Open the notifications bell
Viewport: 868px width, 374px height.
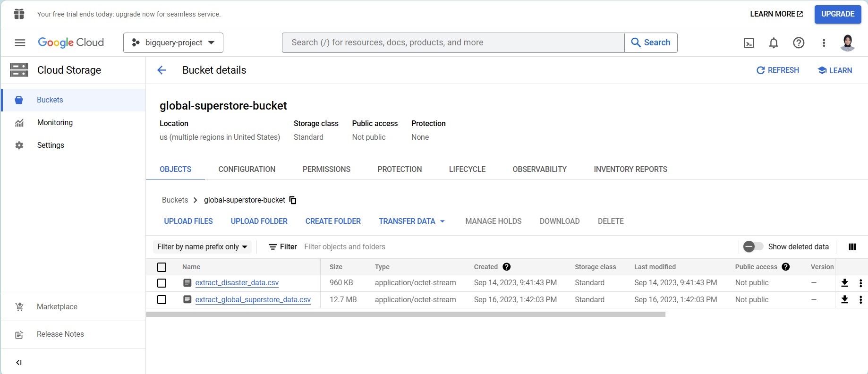[774, 43]
